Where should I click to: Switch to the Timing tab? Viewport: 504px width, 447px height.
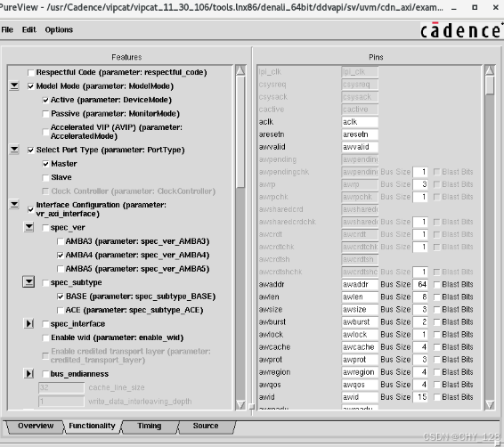tap(149, 427)
